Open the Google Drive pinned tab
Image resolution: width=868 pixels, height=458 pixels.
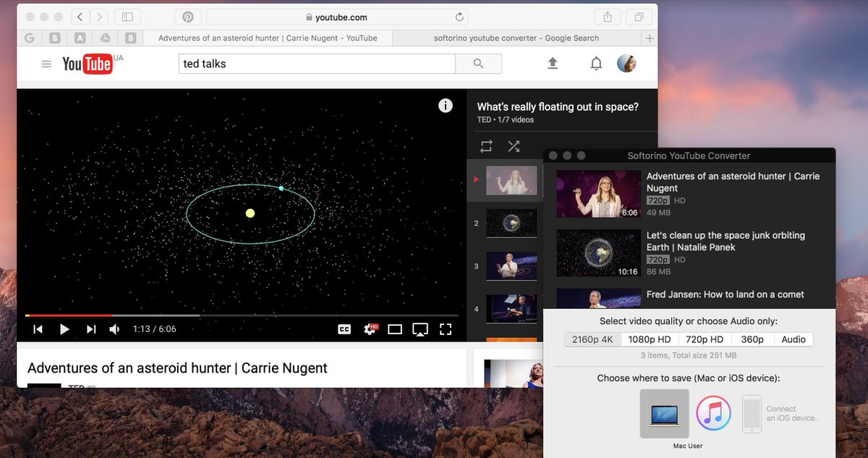click(x=105, y=38)
